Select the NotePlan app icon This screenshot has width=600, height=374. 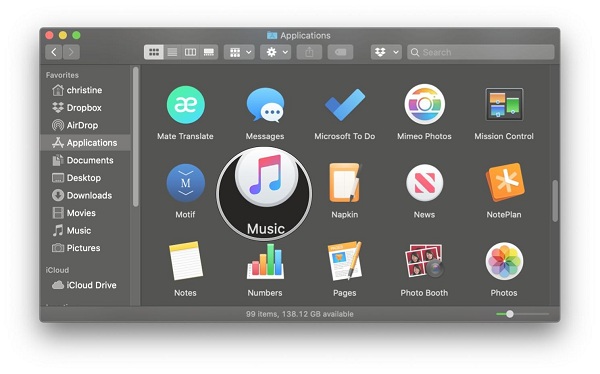(x=505, y=182)
